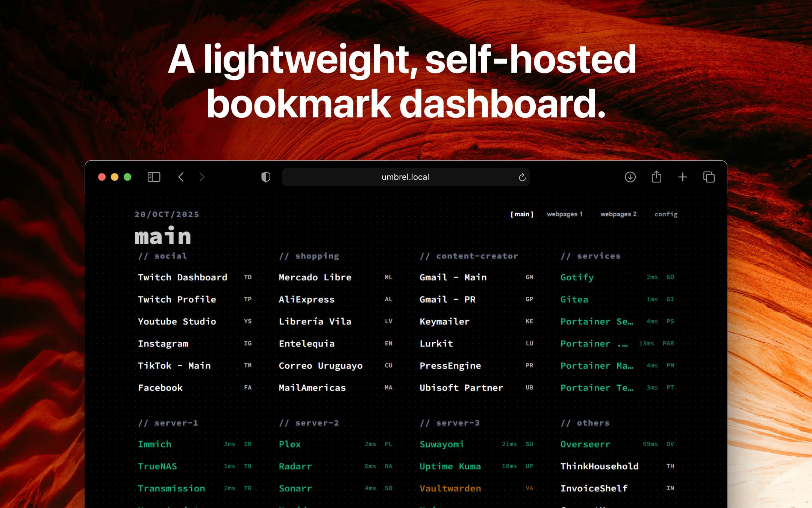Click the forward navigation arrow
This screenshot has width=812, height=508.
tap(202, 177)
